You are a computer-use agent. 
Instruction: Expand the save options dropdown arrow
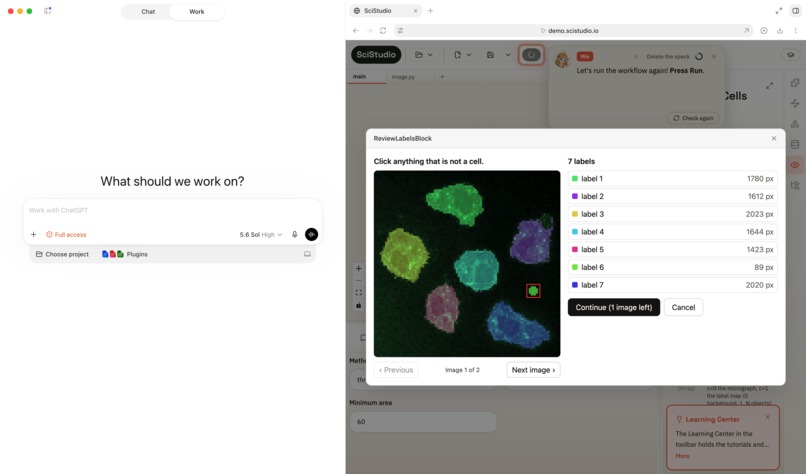click(x=508, y=54)
